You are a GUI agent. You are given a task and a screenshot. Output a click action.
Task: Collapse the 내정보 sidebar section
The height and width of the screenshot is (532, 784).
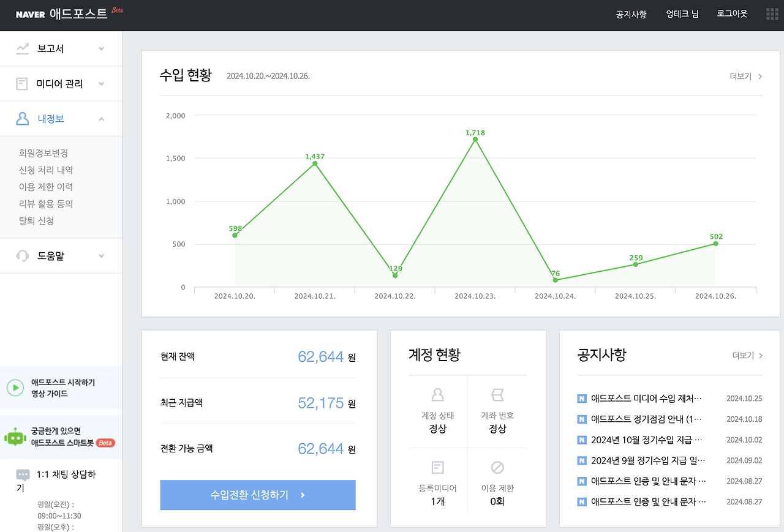(x=102, y=119)
